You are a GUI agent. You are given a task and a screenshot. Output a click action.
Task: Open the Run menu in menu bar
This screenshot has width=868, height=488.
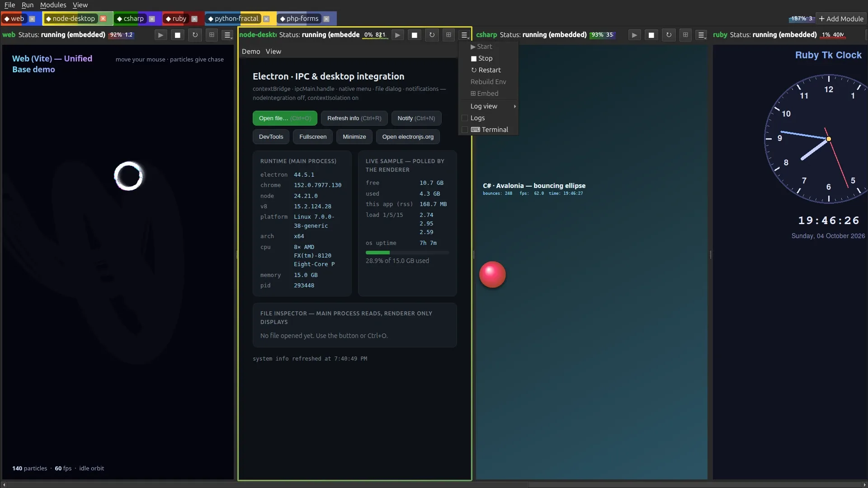[x=28, y=5]
